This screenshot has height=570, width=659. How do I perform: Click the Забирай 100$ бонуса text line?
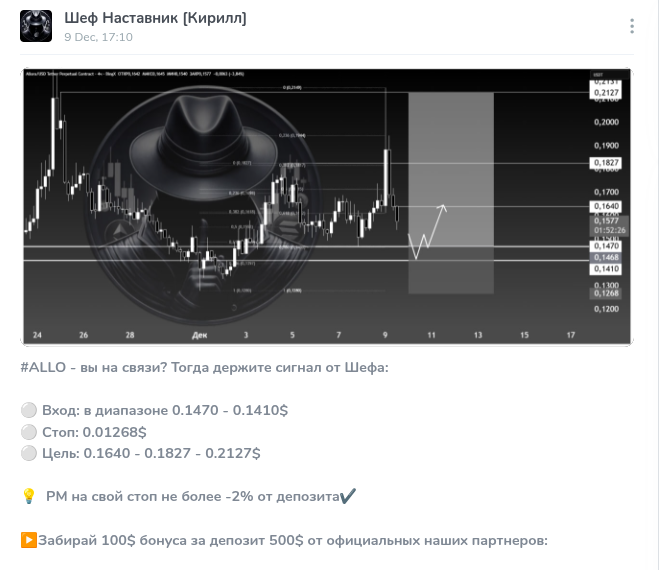pos(292,540)
